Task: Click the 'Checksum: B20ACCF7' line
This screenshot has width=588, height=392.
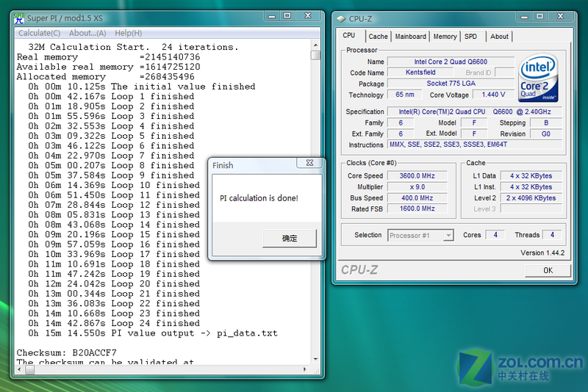Action: point(67,352)
